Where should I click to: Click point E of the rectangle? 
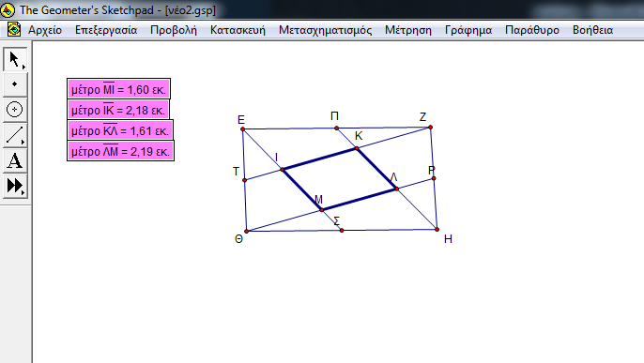[243, 129]
